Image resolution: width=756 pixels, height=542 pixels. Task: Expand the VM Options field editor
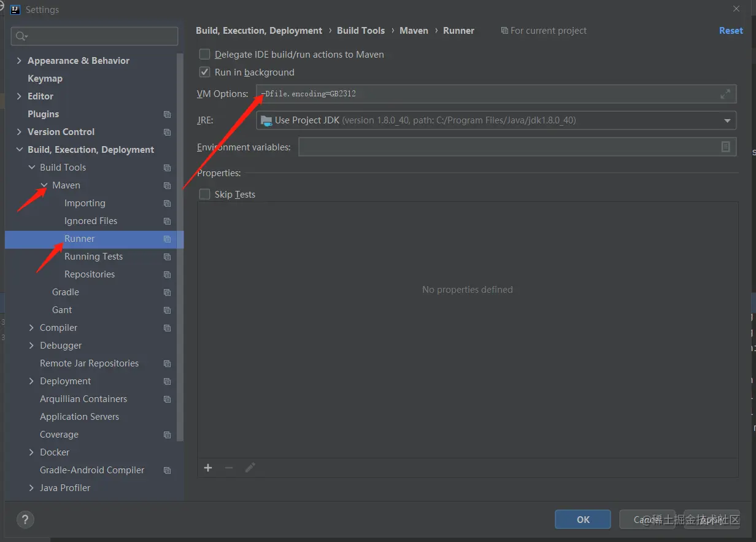pyautogui.click(x=725, y=94)
